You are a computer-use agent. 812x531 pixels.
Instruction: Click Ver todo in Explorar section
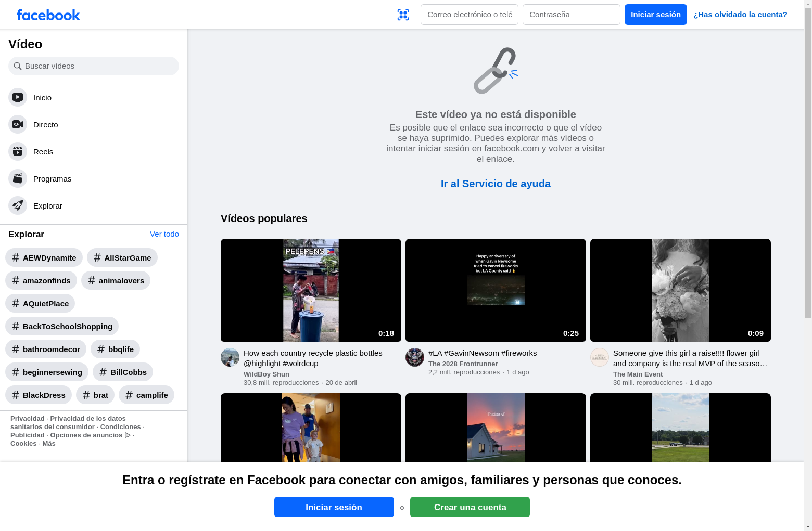(x=164, y=234)
